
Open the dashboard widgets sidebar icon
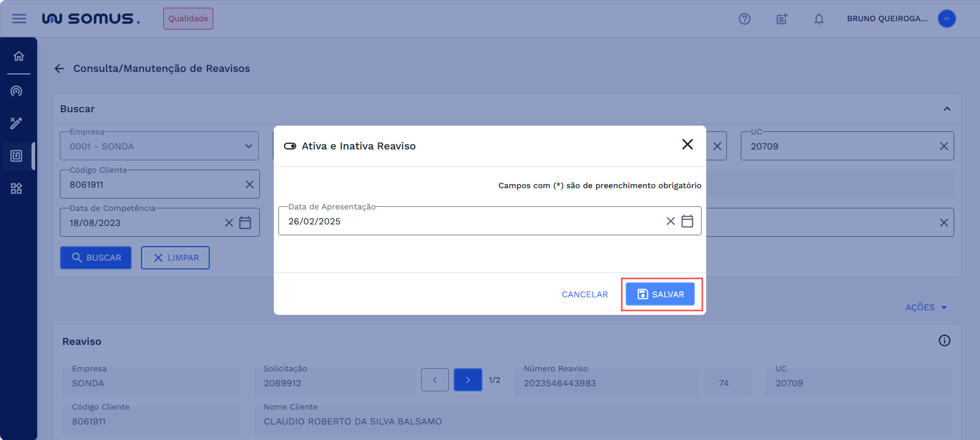coord(16,188)
